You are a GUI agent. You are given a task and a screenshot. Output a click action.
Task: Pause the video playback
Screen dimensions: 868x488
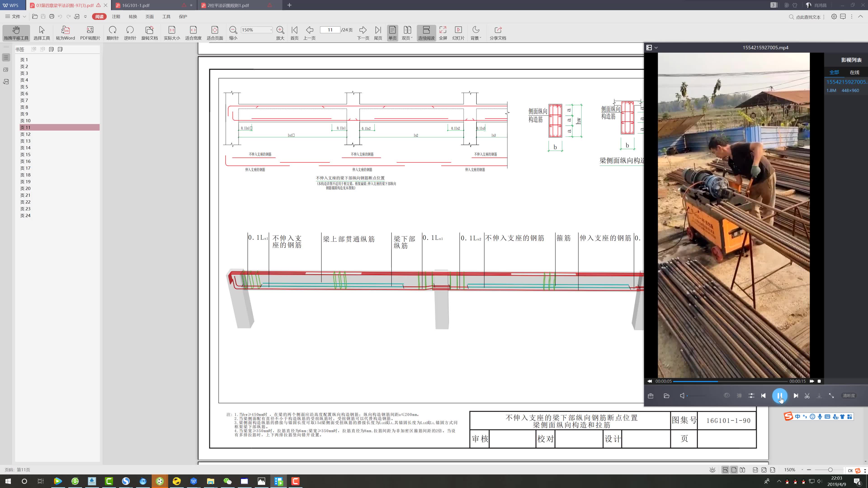click(779, 396)
